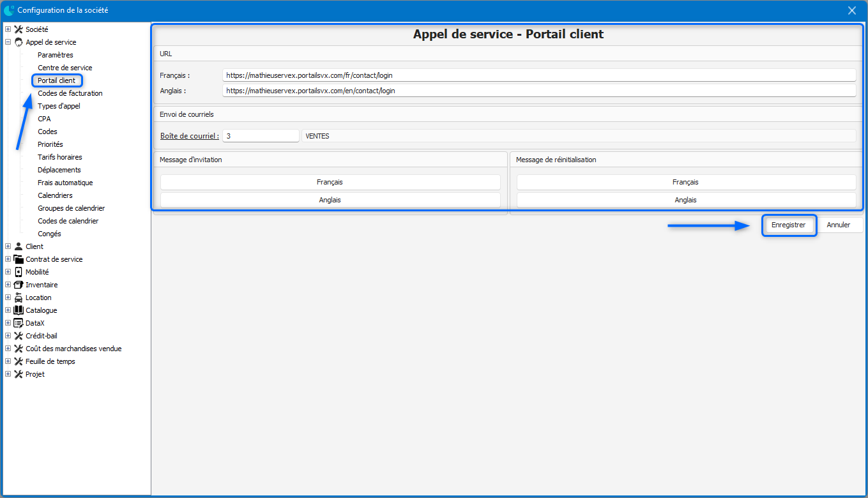Click the Appel de service headset icon
868x498 pixels.
(19, 42)
